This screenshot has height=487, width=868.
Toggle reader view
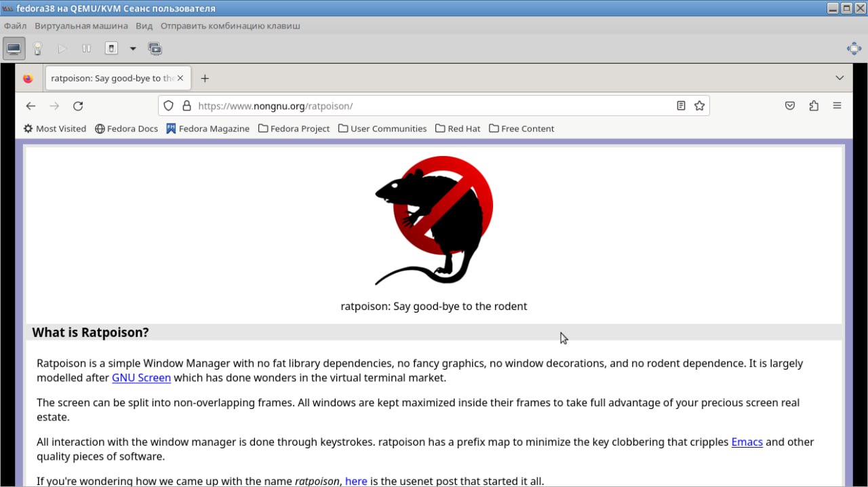point(681,106)
